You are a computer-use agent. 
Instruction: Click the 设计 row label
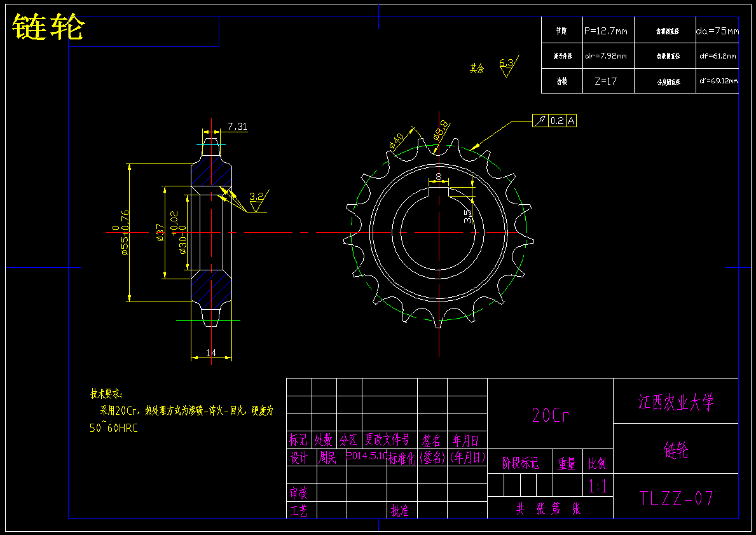pyautogui.click(x=299, y=457)
